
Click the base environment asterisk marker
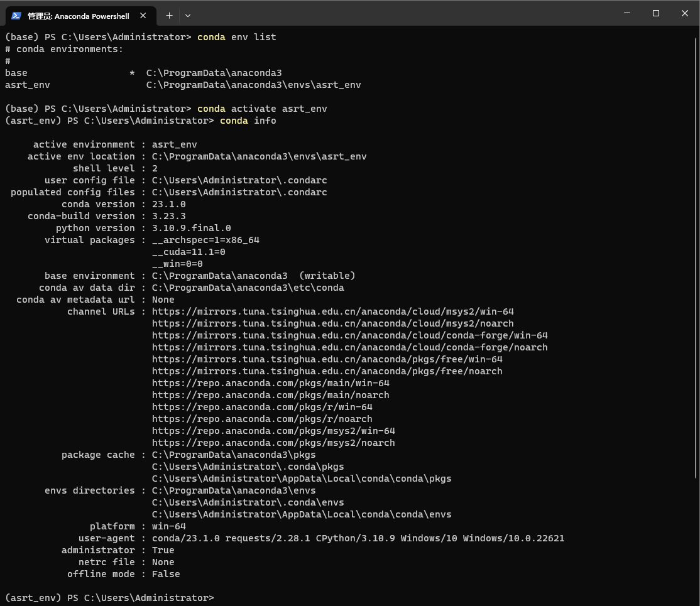[132, 72]
